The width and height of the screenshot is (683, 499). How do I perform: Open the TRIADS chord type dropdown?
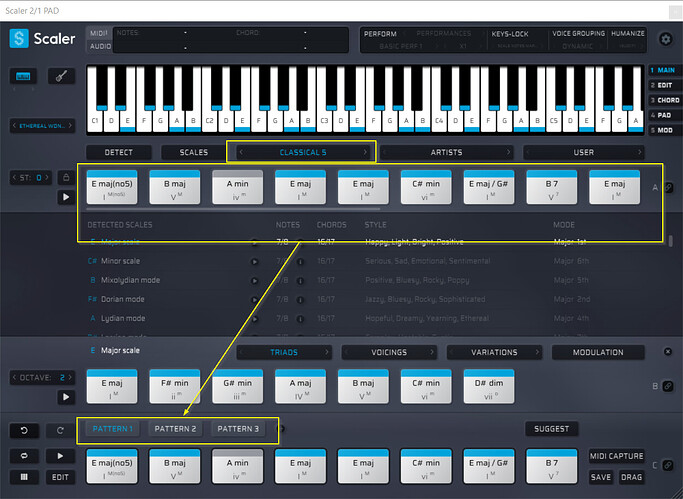[284, 352]
